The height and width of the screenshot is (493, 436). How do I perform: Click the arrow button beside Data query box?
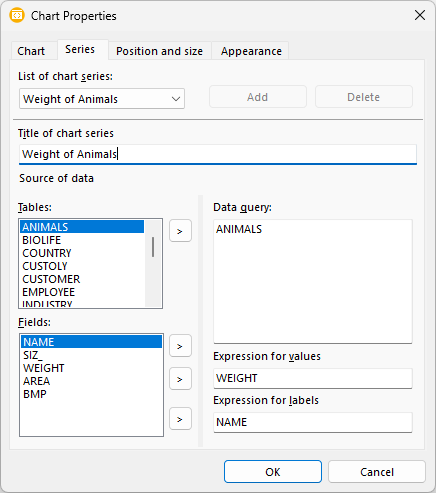pyautogui.click(x=180, y=346)
